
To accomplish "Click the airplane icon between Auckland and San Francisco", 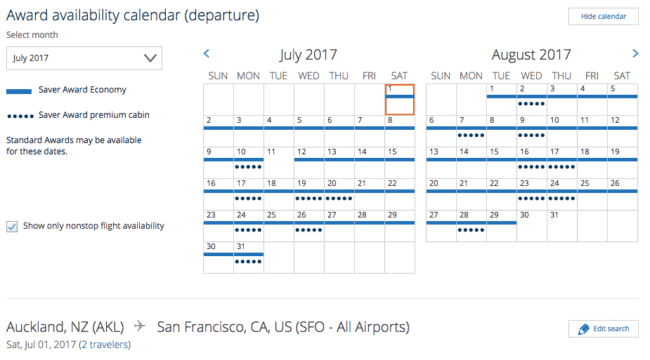I will point(140,326).
